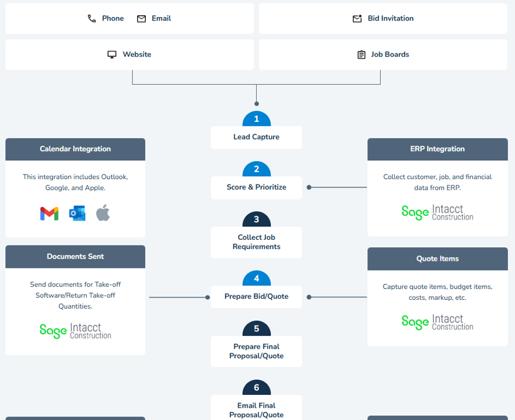Click the Outlook logo icon
Screen dimensions: 515x420
pyautogui.click(x=77, y=213)
